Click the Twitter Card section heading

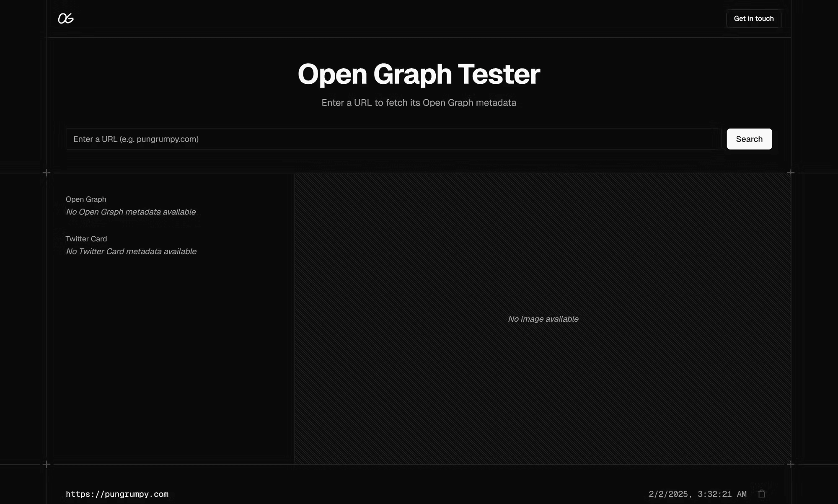[x=86, y=239]
